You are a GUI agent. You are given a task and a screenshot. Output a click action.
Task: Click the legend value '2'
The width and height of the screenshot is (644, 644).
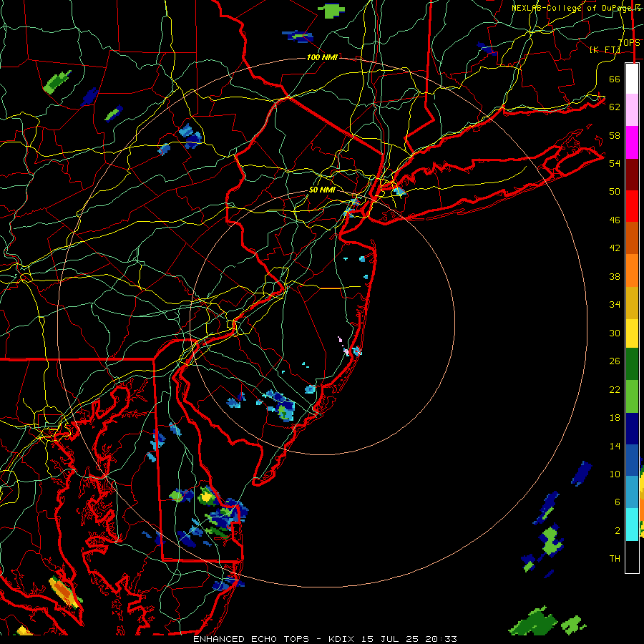point(617,530)
